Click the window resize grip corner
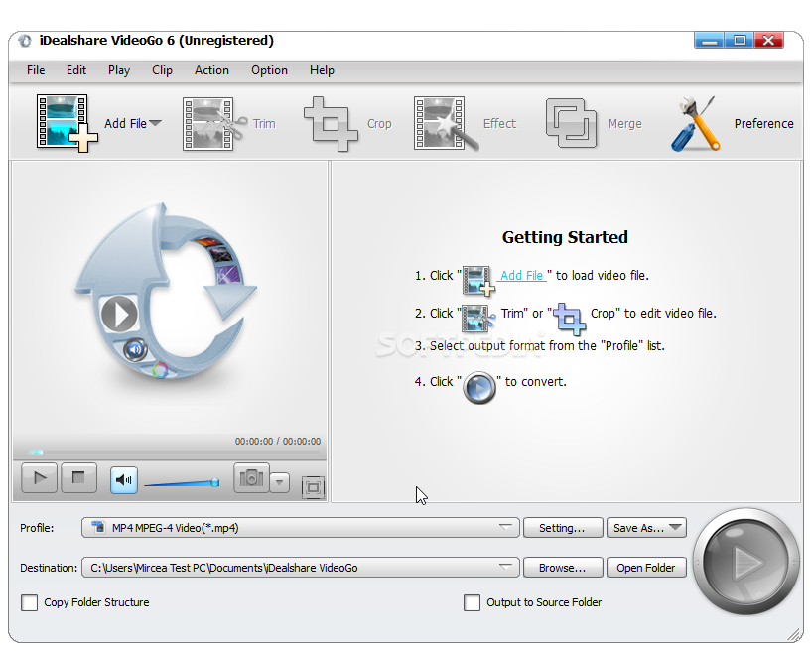This screenshot has height=651, width=812. click(794, 634)
